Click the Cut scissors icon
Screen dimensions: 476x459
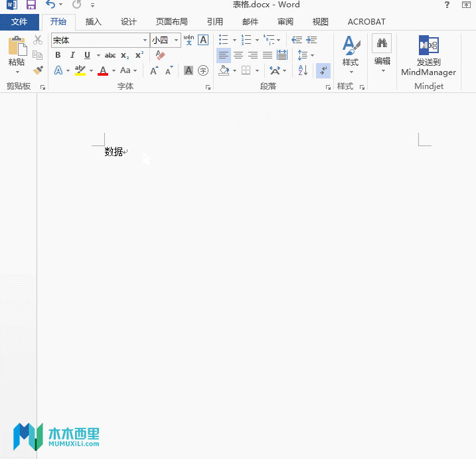tap(38, 40)
